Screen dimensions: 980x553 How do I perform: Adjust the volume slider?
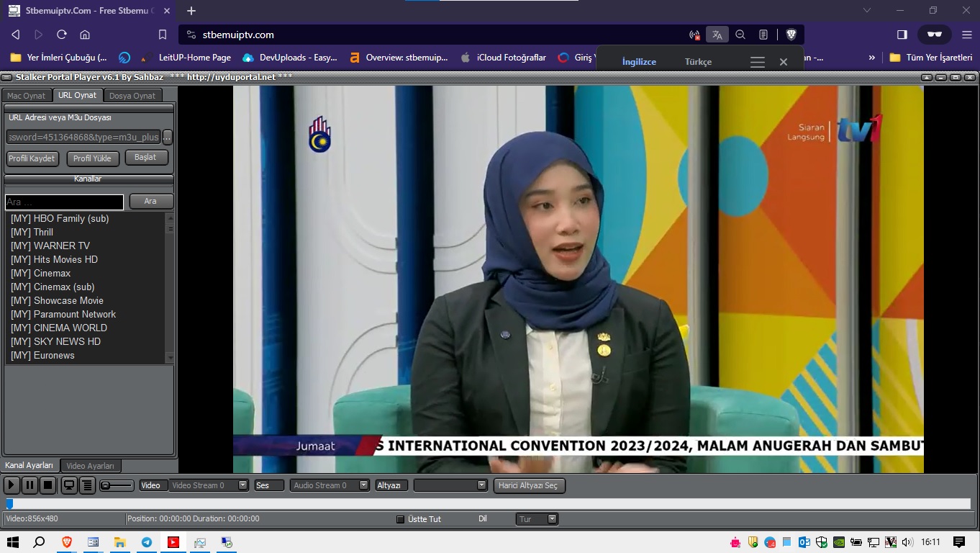[x=117, y=485]
